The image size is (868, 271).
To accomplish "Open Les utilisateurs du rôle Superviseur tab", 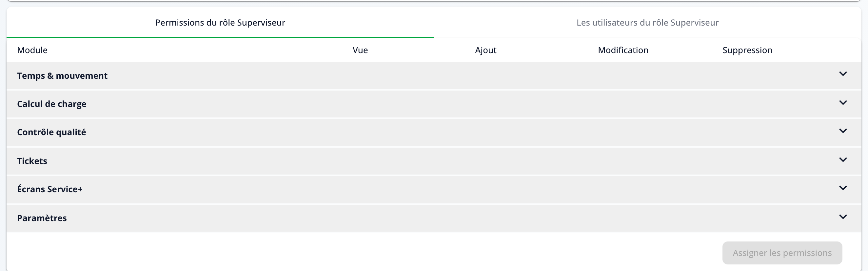I will (647, 23).
